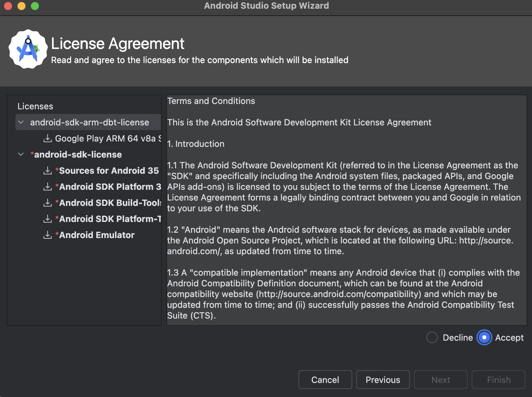Select Android Emulator item
This screenshot has height=397, width=532.
pyautogui.click(x=95, y=235)
